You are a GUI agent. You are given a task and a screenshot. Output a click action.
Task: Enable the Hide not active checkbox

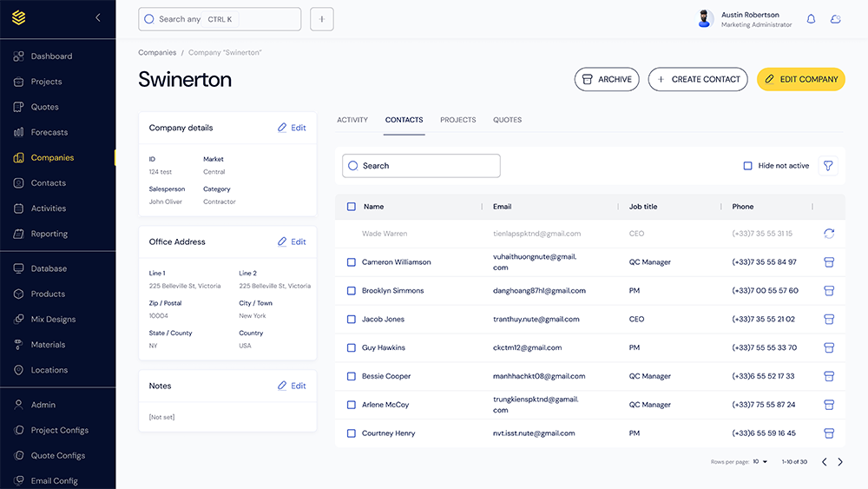[748, 166]
